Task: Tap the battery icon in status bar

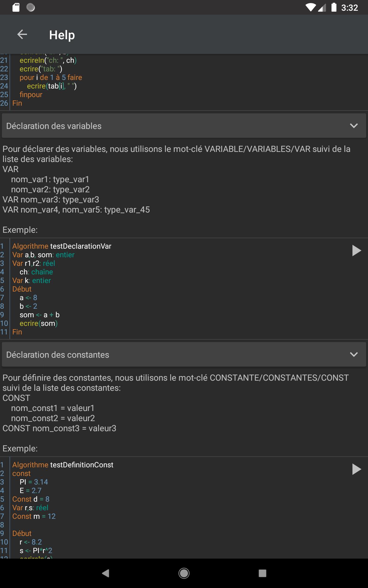Action: click(334, 7)
